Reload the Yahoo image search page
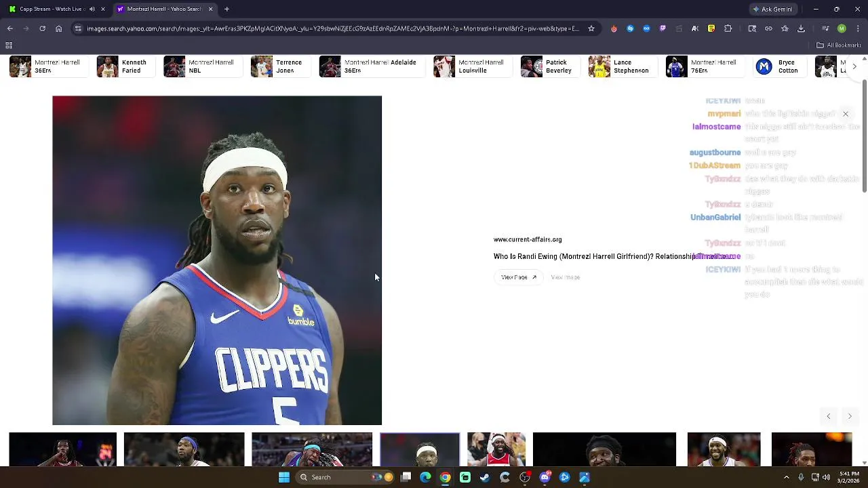 pyautogui.click(x=42, y=28)
